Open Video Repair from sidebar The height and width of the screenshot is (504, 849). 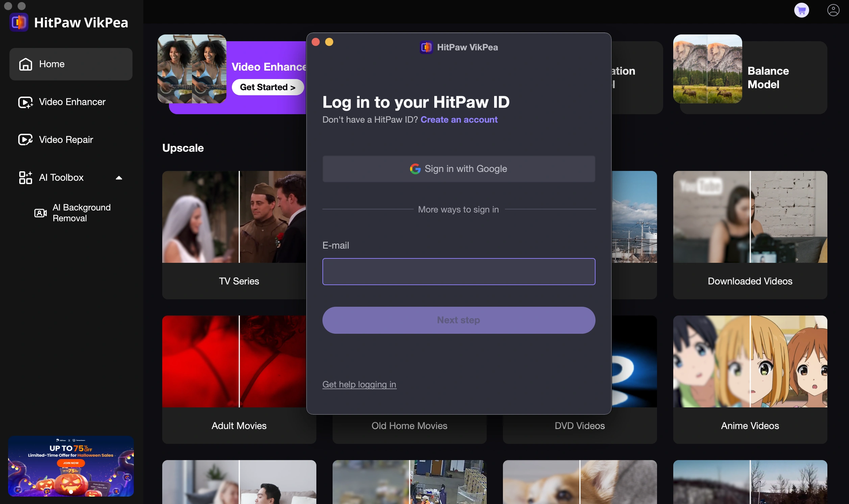point(71,140)
